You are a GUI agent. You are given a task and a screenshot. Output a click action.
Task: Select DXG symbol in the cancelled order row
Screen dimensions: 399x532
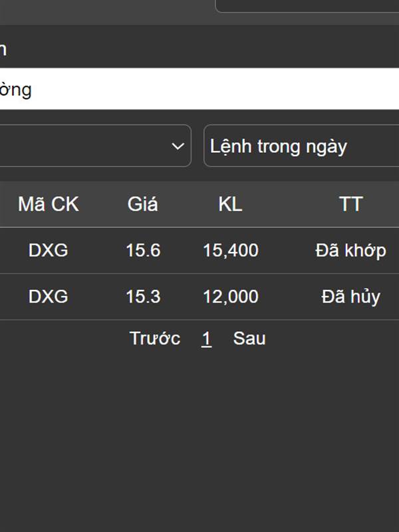point(49,297)
